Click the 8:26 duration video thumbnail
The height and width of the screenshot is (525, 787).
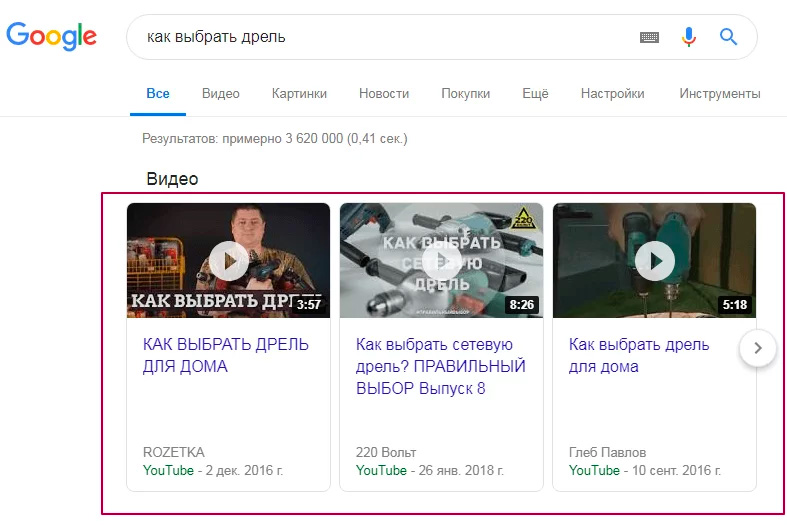pos(441,260)
